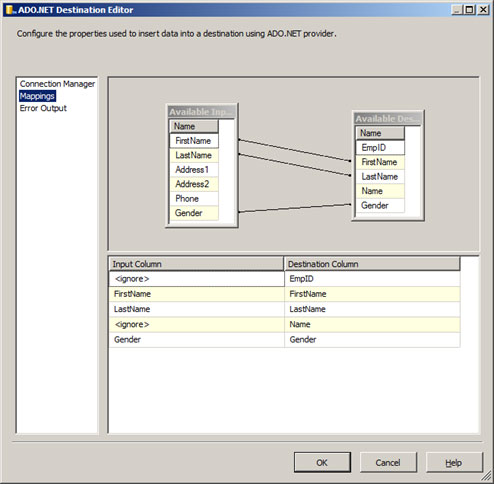Select Gender in Available Input Columns
494x484 pixels.
pyautogui.click(x=194, y=213)
